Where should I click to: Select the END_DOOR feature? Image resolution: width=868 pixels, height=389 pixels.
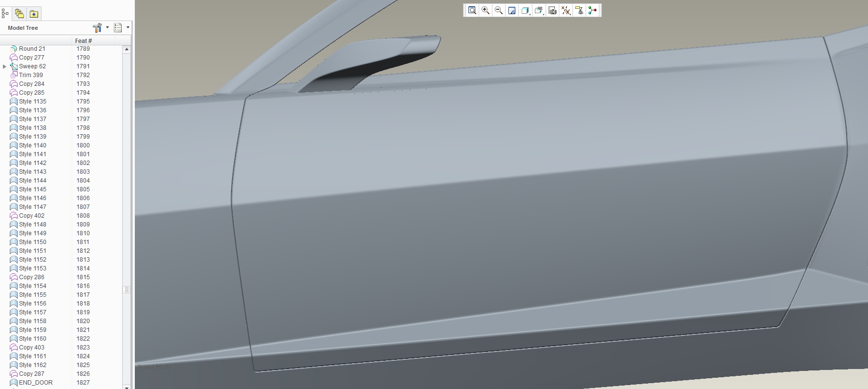pos(36,383)
